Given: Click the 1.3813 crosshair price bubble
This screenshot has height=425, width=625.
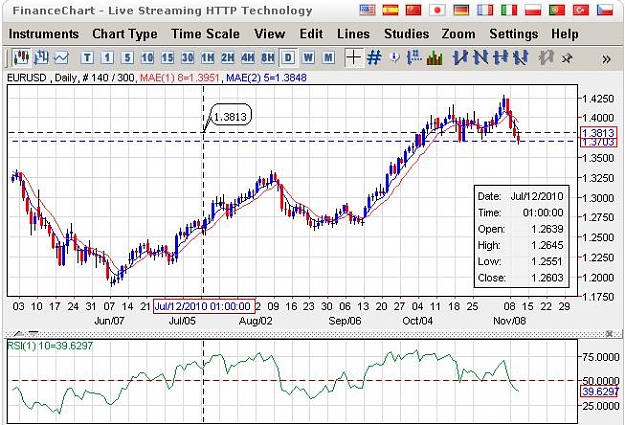Looking at the screenshot, I should 230,117.
